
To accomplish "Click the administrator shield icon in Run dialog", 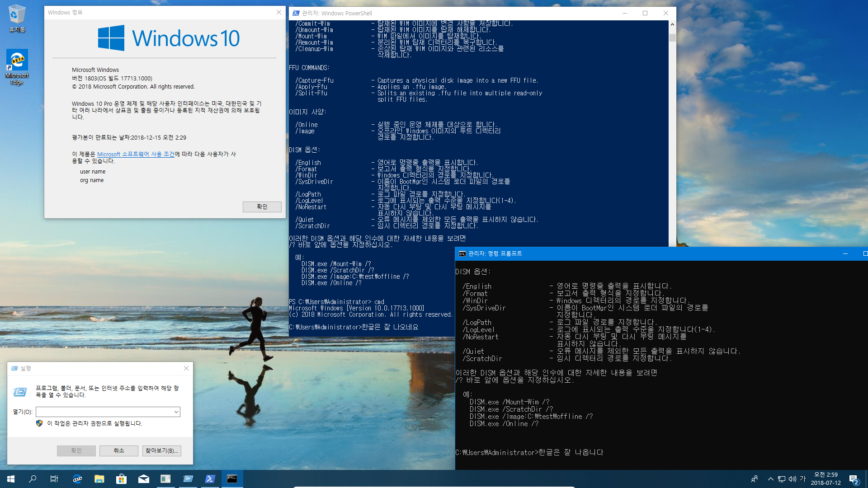I will point(39,423).
